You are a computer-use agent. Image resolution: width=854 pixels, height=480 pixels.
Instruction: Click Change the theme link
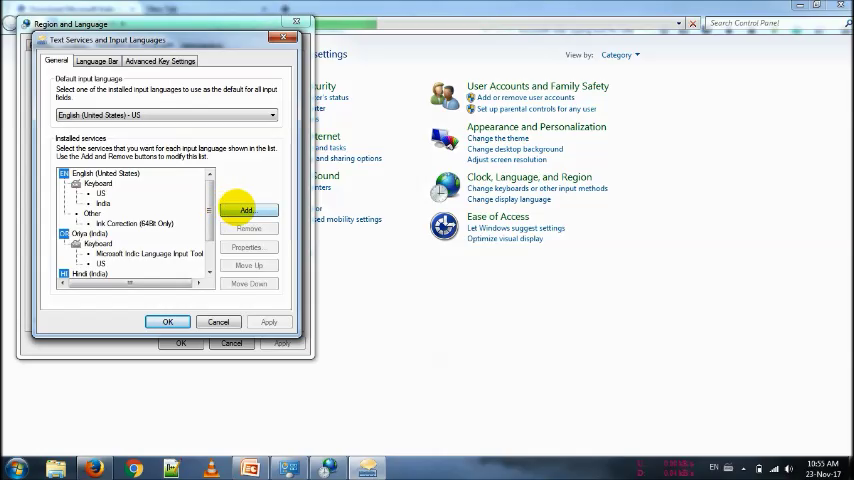498,138
